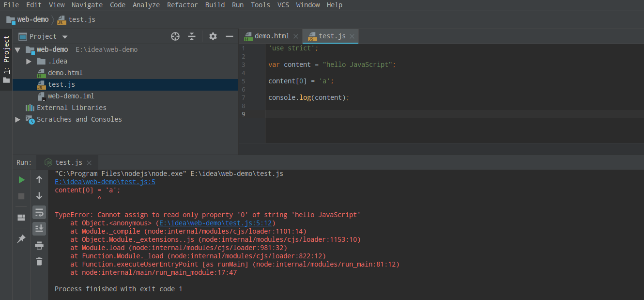Screen dimensions: 644x300
Task: Open the Refactor menu
Action: (183, 5)
